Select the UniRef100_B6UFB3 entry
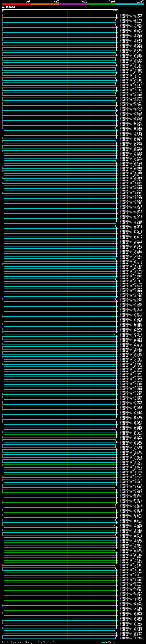 coord(131,50)
